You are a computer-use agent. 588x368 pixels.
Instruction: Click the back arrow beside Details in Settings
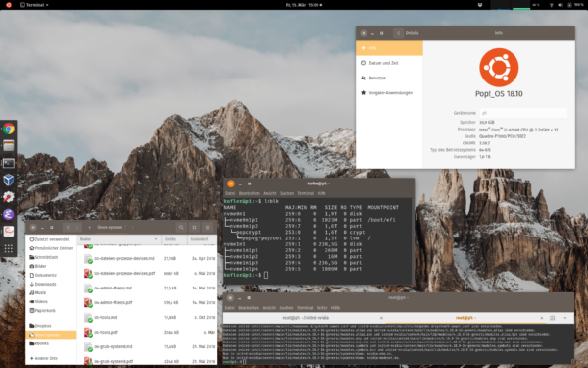point(398,33)
